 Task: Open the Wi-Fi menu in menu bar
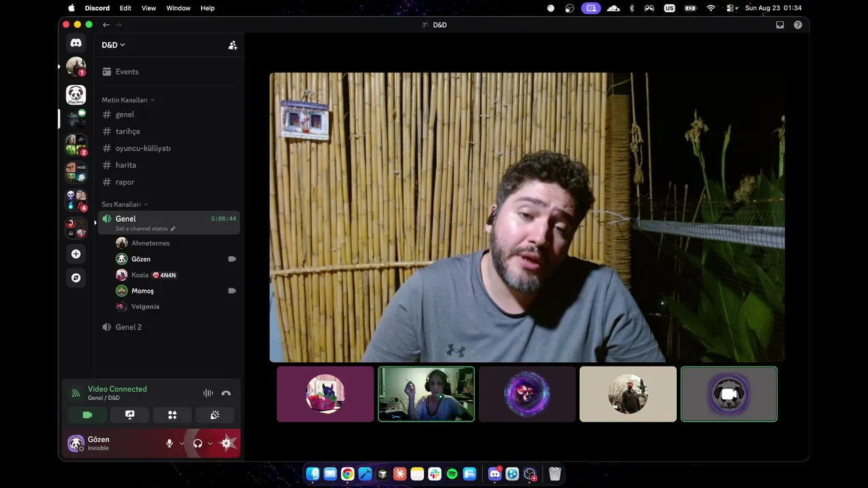[711, 8]
